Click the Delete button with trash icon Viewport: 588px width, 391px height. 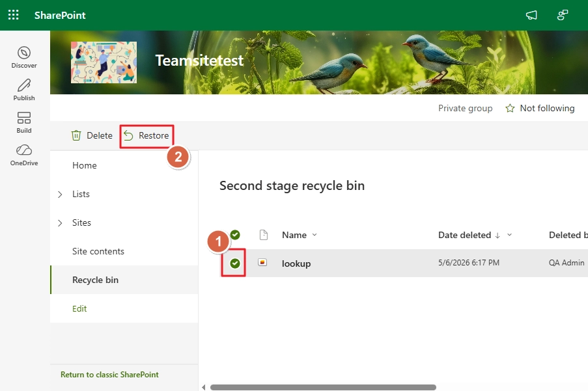(92, 135)
